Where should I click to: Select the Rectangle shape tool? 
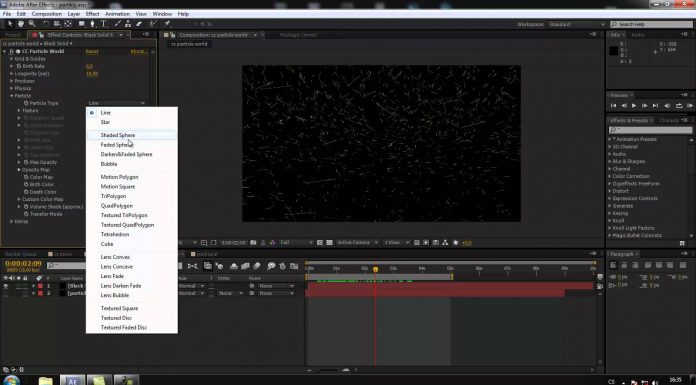pyautogui.click(x=82, y=24)
